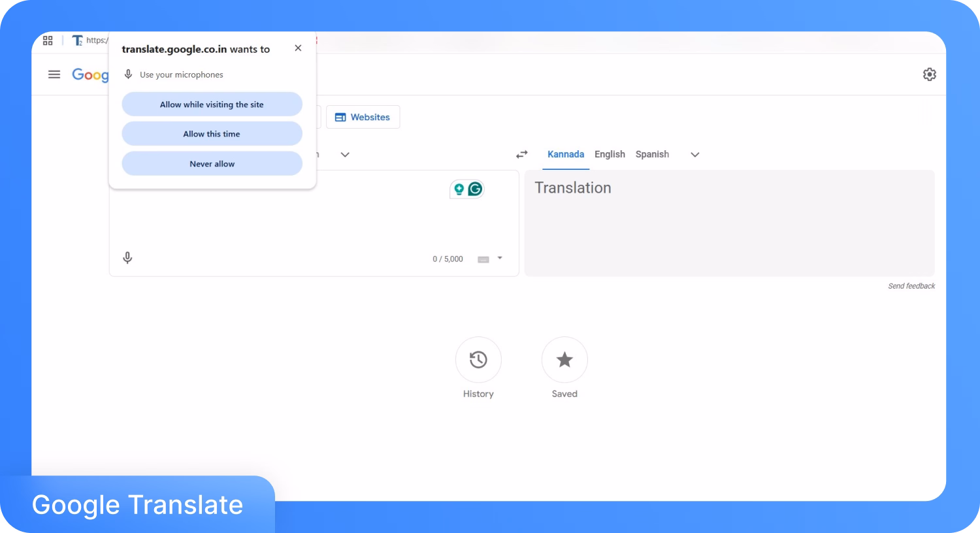Choose Never allow microphone access
The image size is (980, 533).
(x=212, y=164)
